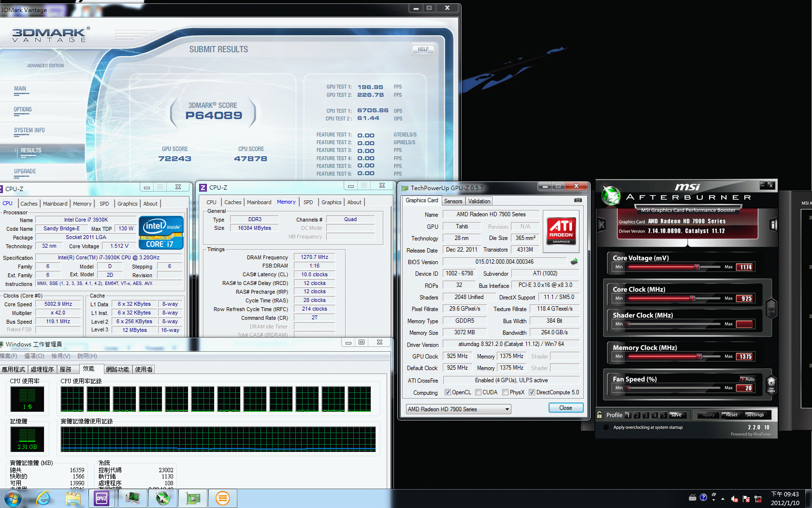Screen dimensions: 812x508
Task: Open the 使用者 tab in Task Manager
Action: (x=144, y=369)
